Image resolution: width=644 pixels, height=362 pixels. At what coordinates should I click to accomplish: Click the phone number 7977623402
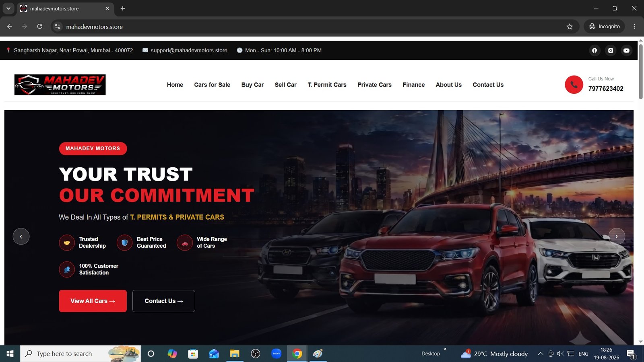pos(606,88)
